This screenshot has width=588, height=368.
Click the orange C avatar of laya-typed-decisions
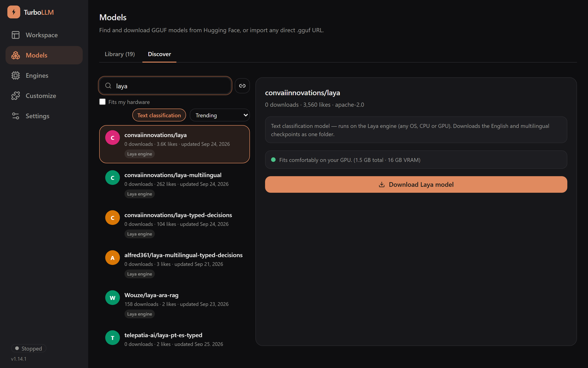113,218
